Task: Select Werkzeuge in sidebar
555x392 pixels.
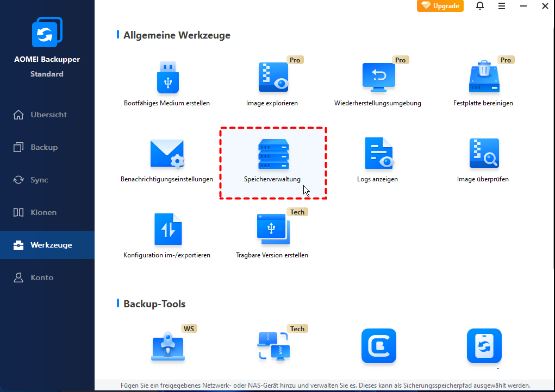Action: tap(47, 245)
